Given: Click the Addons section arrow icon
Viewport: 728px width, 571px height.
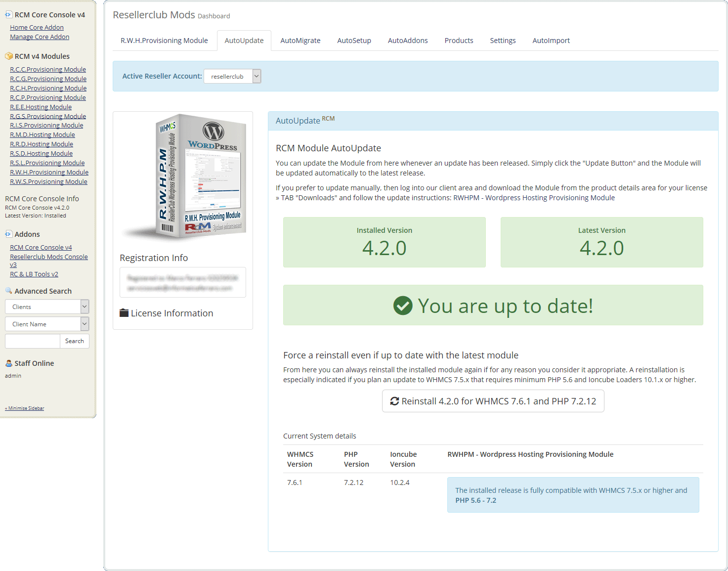Looking at the screenshot, I should (x=8, y=234).
